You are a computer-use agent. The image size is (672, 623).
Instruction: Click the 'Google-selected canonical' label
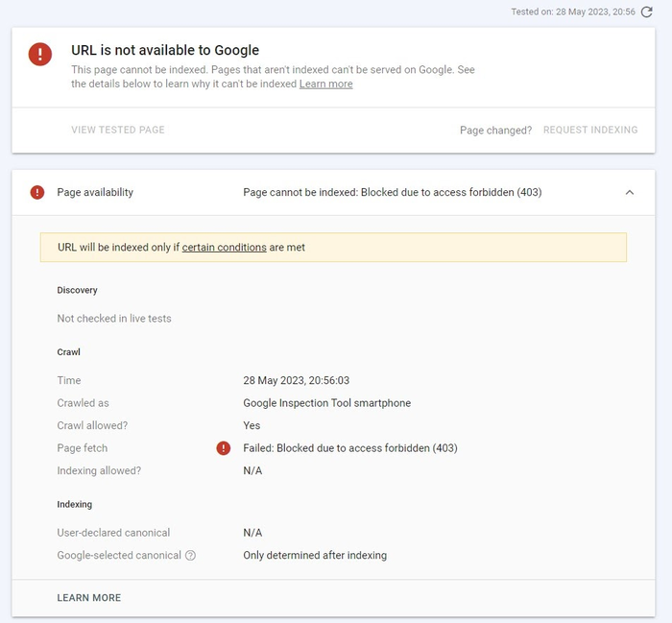[119, 555]
